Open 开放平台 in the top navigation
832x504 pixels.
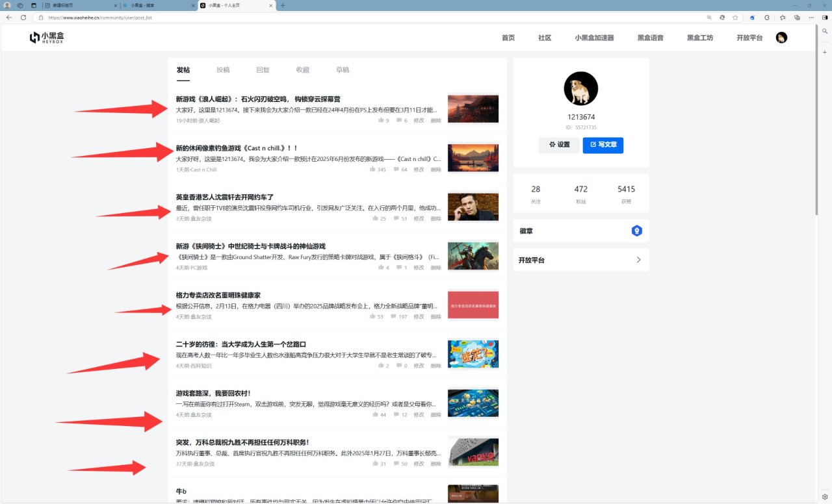(749, 38)
